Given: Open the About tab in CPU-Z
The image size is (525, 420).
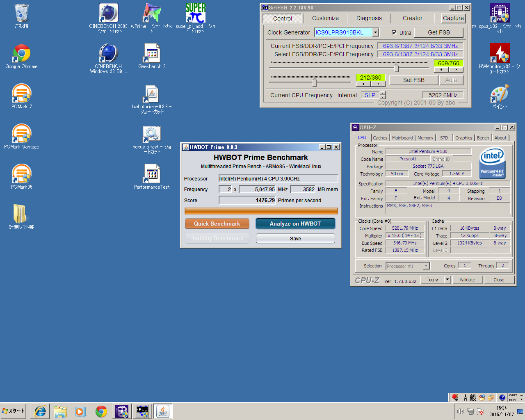Looking at the screenshot, I should point(500,138).
